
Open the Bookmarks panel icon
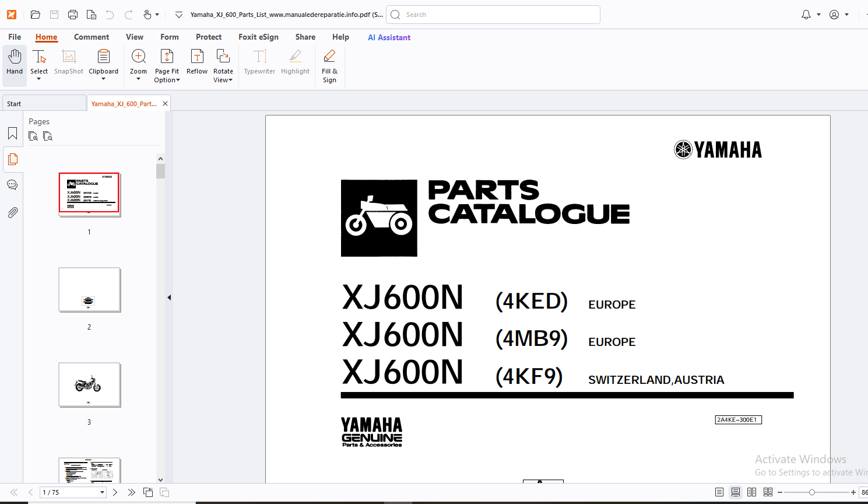(12, 134)
